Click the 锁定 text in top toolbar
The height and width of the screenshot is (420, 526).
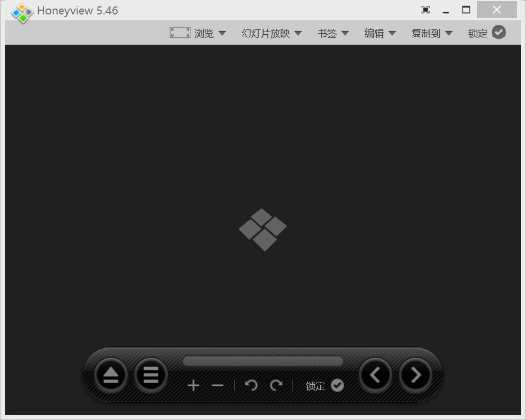pos(478,33)
